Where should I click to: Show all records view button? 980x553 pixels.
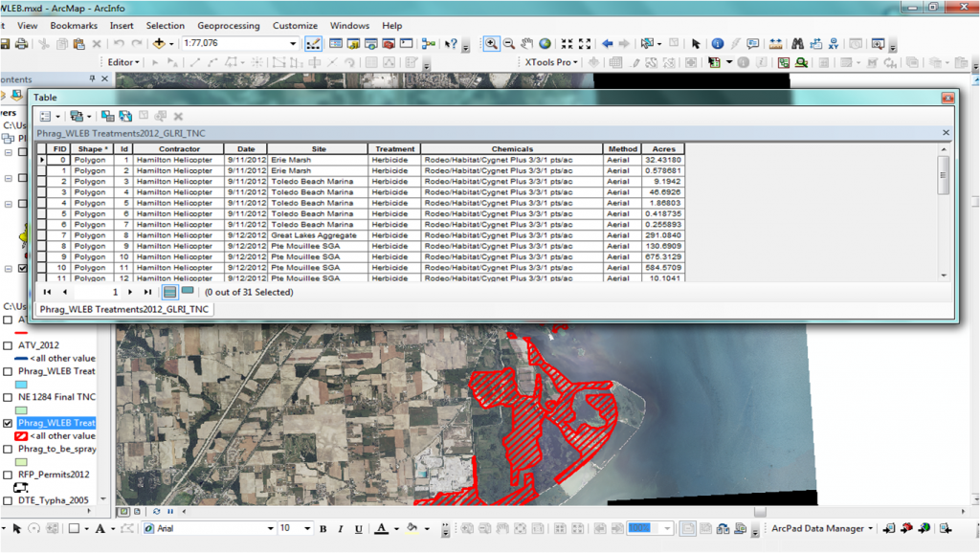[169, 292]
